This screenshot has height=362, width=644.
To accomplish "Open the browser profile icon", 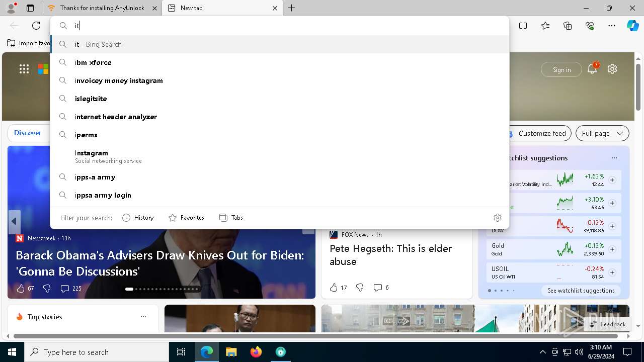I will pos(11,8).
